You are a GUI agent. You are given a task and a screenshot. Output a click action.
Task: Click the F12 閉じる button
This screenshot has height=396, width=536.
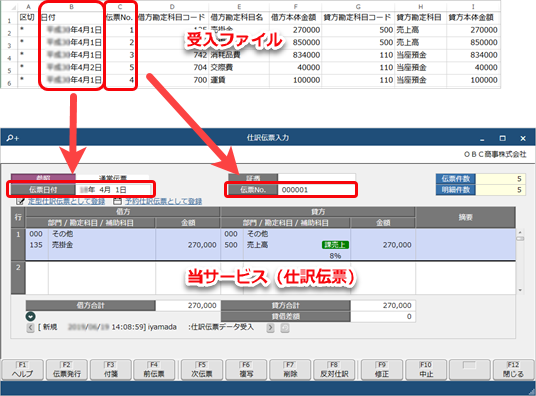point(513,370)
